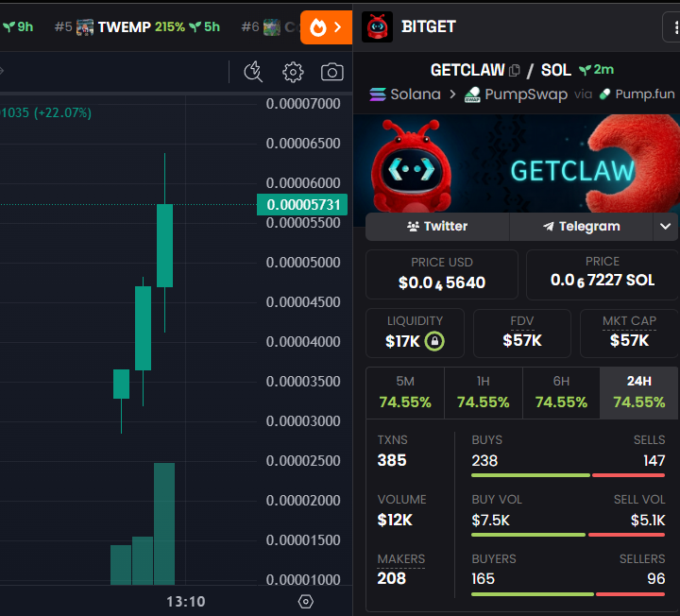Click the buy vol versus sell vol bar
The image size is (680, 616).
569,535
